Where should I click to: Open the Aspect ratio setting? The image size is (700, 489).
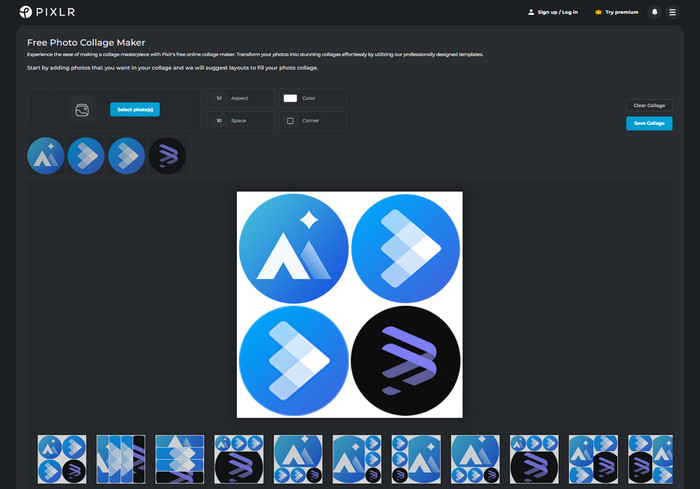point(242,98)
